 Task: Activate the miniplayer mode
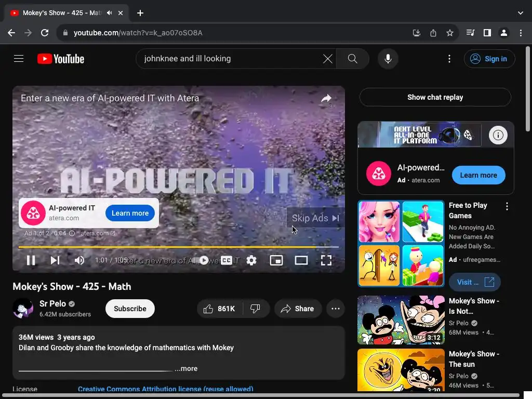pyautogui.click(x=276, y=260)
